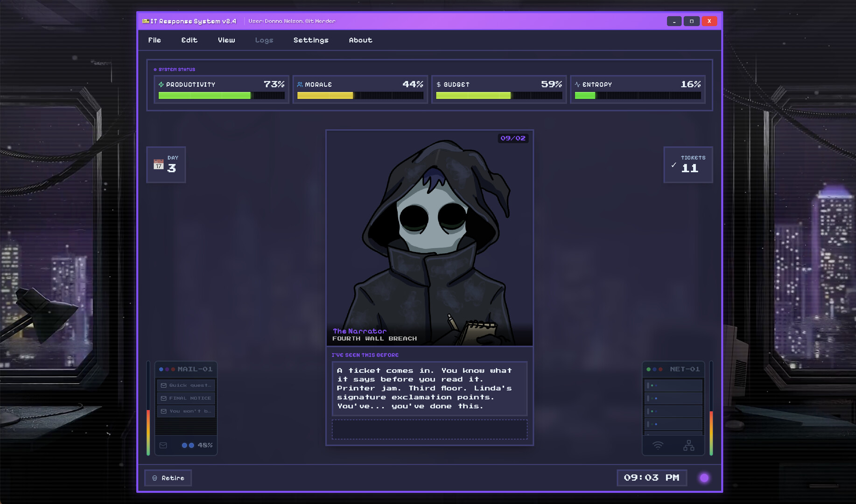Open the About menu
856x504 pixels.
[x=360, y=40]
